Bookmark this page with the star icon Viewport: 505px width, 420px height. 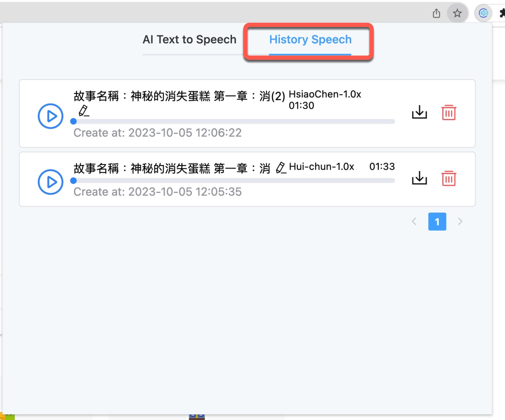click(457, 13)
